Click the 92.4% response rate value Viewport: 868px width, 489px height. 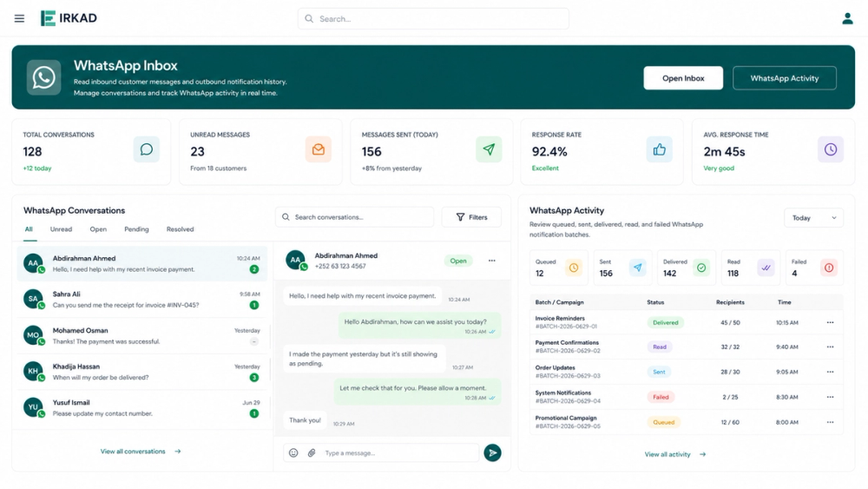tap(549, 152)
